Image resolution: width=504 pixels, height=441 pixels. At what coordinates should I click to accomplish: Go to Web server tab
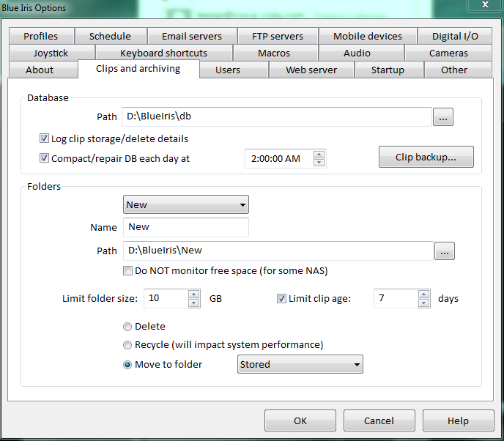tap(311, 70)
